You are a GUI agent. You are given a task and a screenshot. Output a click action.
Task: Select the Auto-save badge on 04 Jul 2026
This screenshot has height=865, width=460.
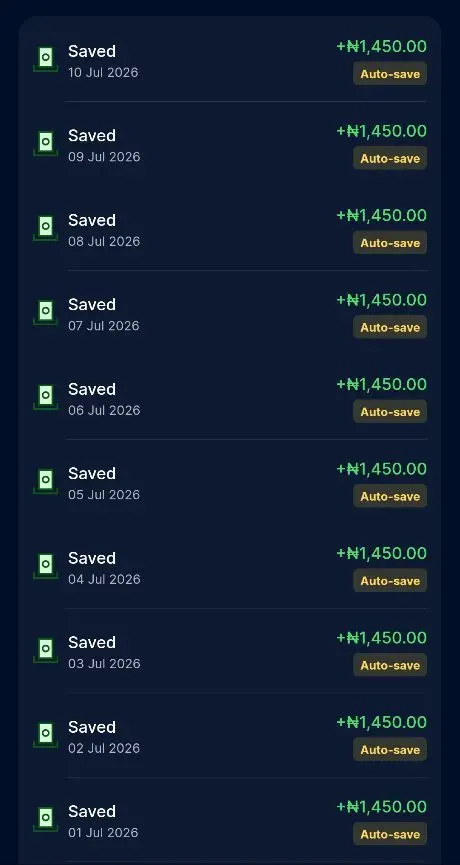[390, 581]
